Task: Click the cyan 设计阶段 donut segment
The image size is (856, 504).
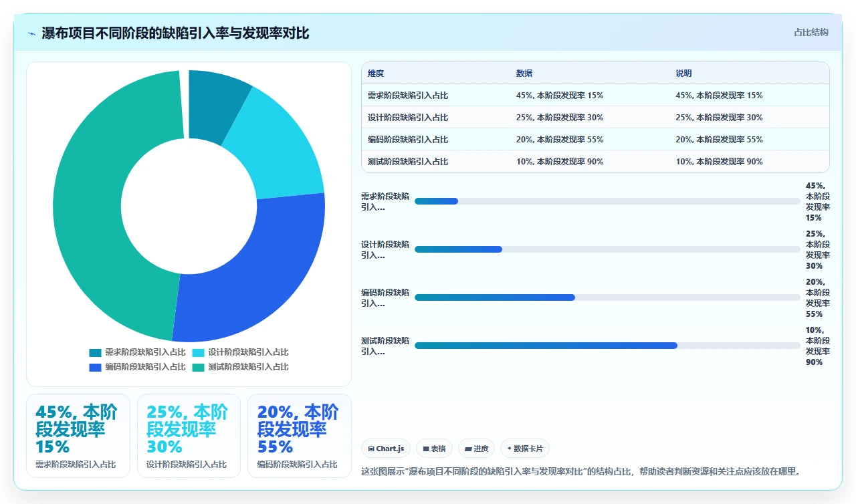Action: (280, 148)
